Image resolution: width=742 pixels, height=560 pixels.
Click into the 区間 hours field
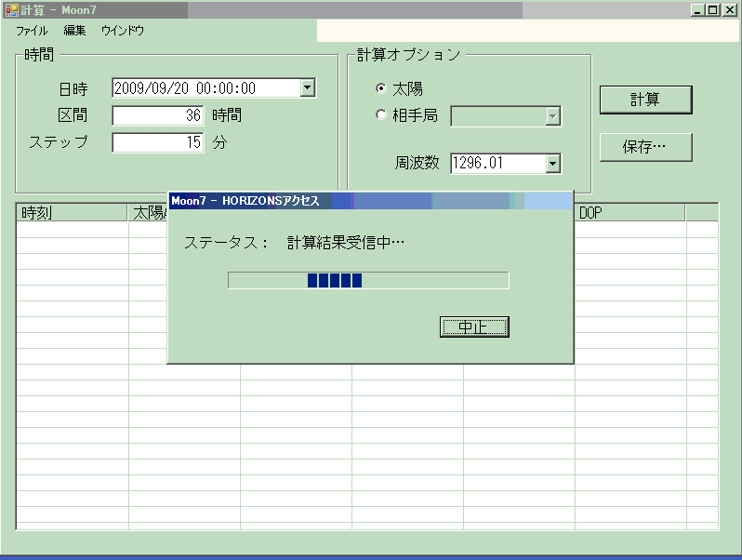coord(158,116)
